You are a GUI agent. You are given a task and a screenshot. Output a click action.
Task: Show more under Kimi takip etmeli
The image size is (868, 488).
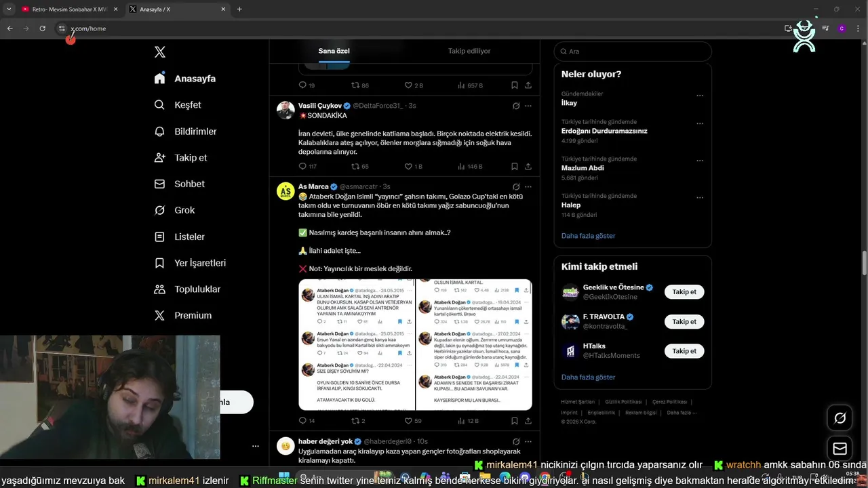tap(588, 377)
